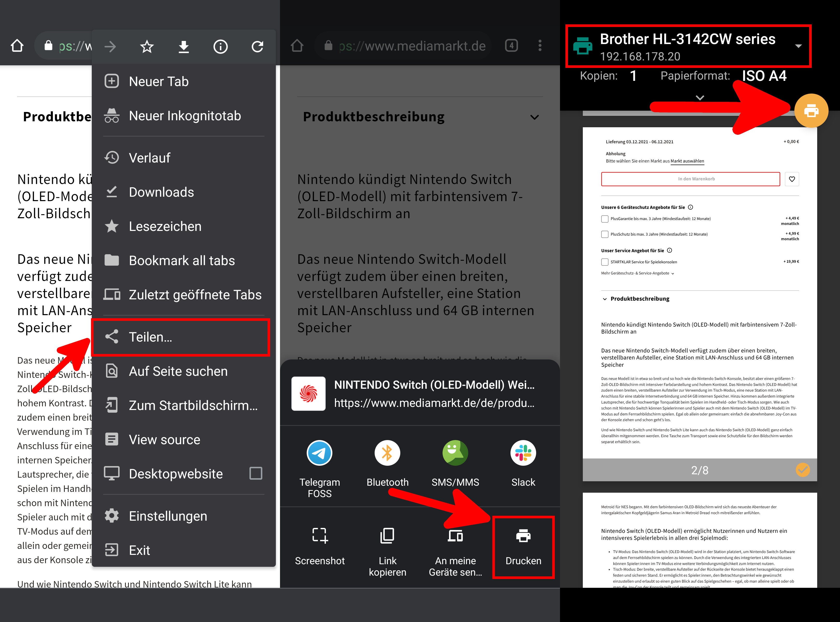The image size is (840, 622).
Task: Expand more print options chevron
Action: tap(700, 98)
